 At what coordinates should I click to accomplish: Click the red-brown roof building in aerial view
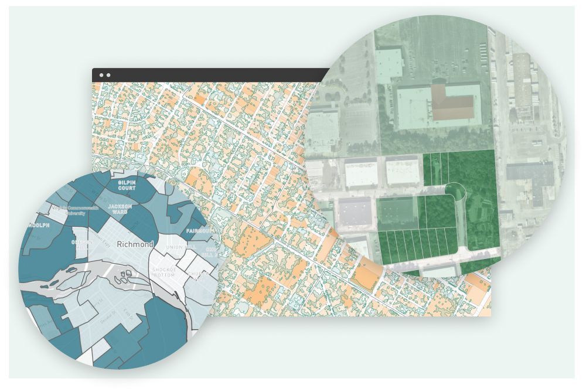click(x=452, y=102)
